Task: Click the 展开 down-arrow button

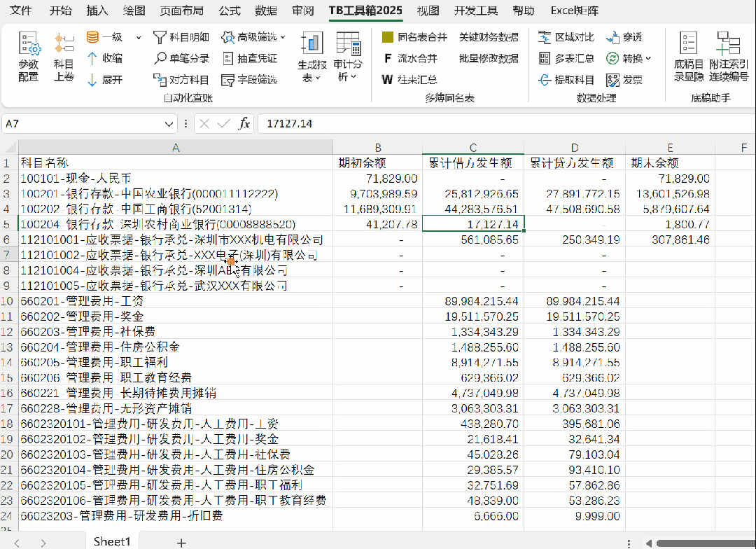Action: (104, 80)
